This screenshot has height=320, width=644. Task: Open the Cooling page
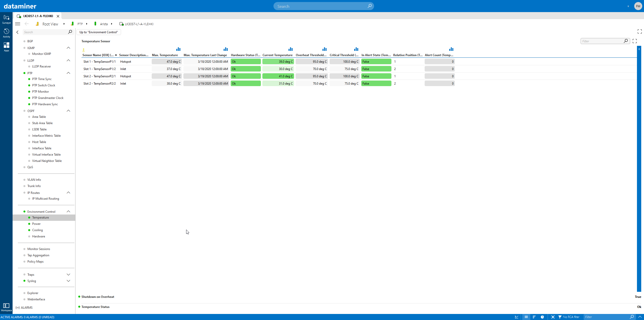[37, 230]
